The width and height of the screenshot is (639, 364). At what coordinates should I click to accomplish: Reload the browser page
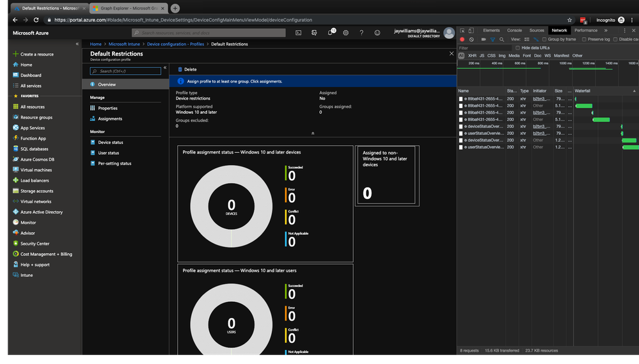tap(36, 20)
